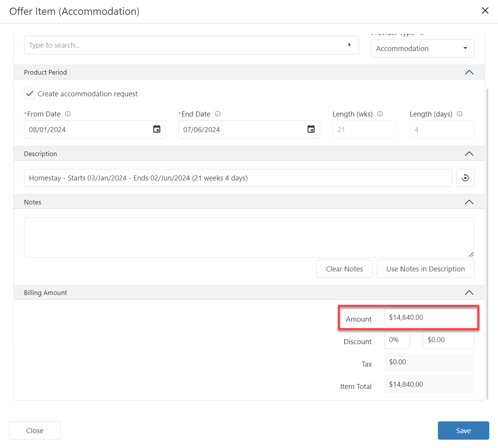
Task: Collapse the Product Period section
Action: (x=469, y=72)
